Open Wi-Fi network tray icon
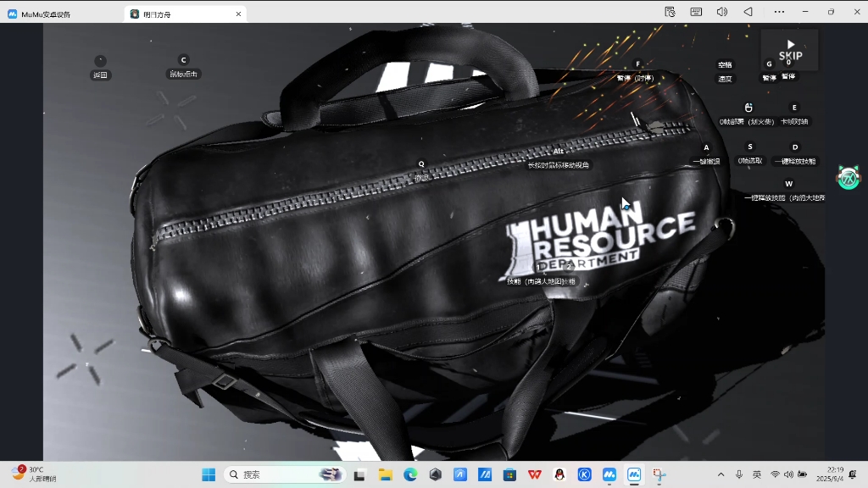The height and width of the screenshot is (488, 868). point(775,474)
